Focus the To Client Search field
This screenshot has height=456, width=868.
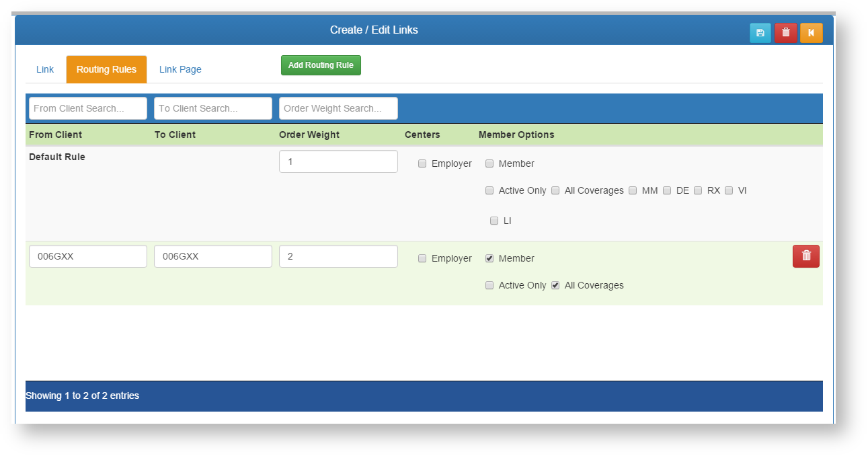213,108
